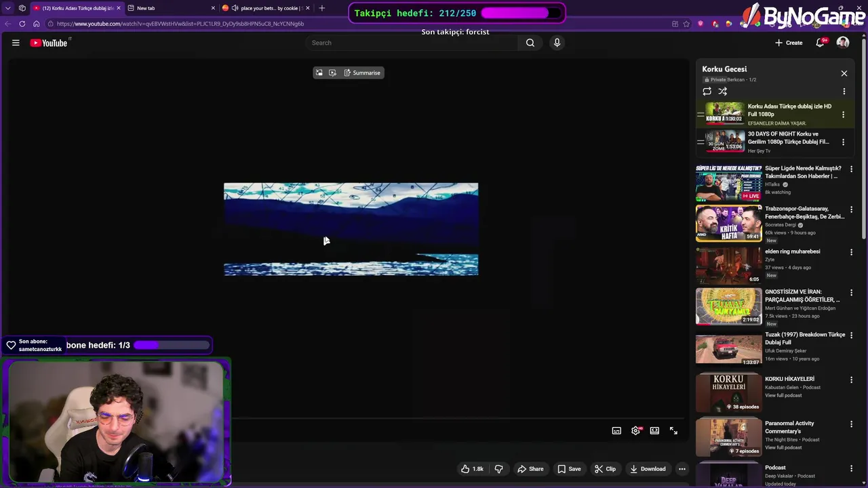Image resolution: width=868 pixels, height=488 pixels.
Task: Open options for Süper Ligde Nerede Kalmıştık video
Action: [852, 169]
